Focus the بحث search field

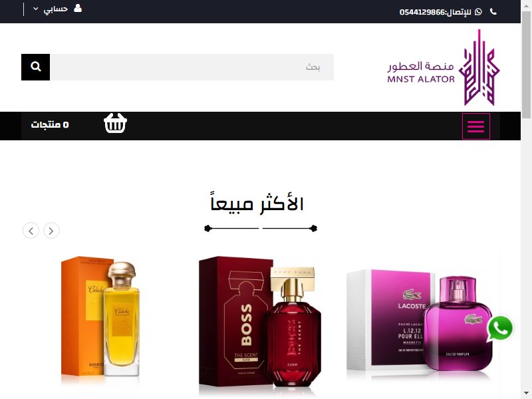[192, 67]
